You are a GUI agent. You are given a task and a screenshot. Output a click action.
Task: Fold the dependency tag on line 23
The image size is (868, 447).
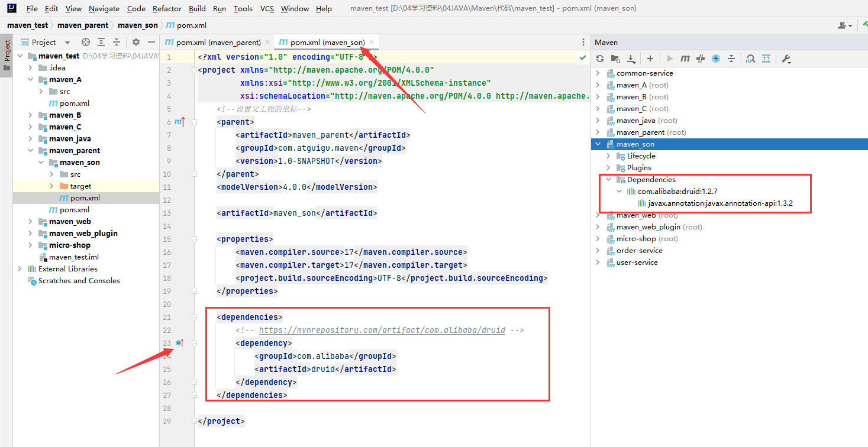click(x=194, y=343)
